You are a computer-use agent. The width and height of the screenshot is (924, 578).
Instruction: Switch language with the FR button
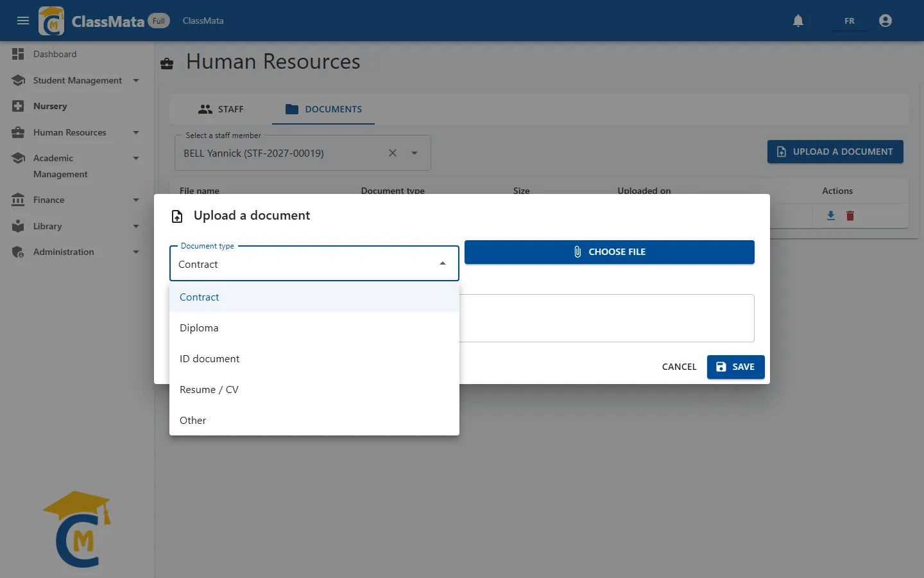(x=850, y=21)
